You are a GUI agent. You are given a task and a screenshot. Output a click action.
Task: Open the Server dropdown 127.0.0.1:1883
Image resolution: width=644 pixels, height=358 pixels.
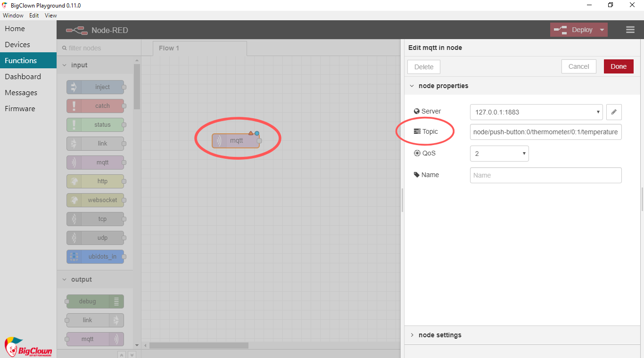(537, 112)
